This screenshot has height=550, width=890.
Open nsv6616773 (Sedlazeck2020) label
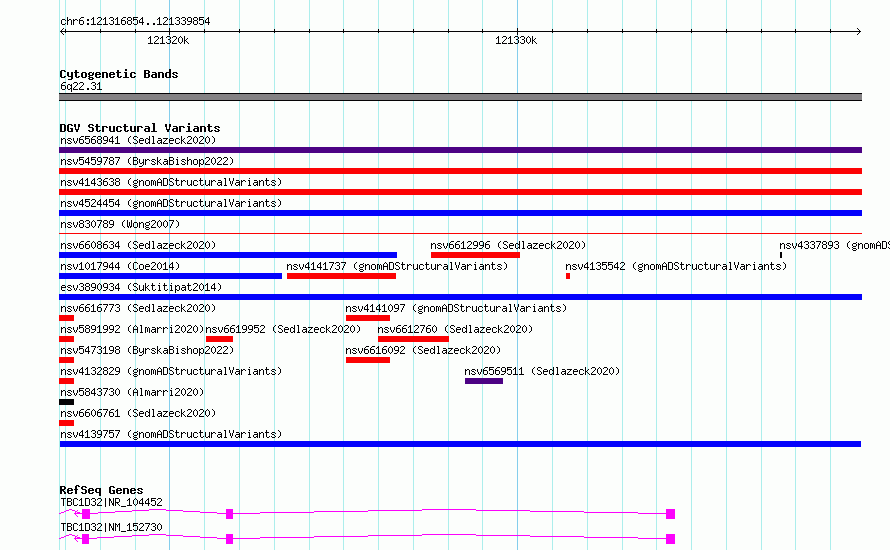(138, 308)
